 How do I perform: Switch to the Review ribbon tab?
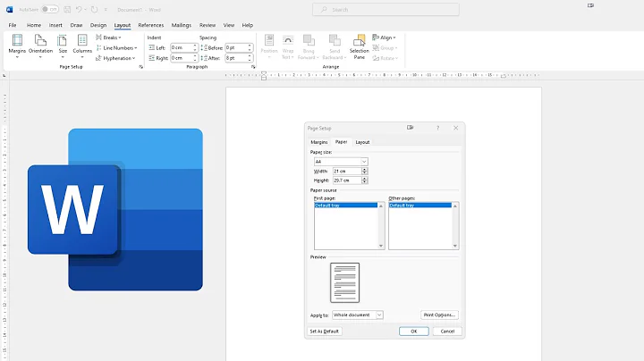pyautogui.click(x=208, y=25)
